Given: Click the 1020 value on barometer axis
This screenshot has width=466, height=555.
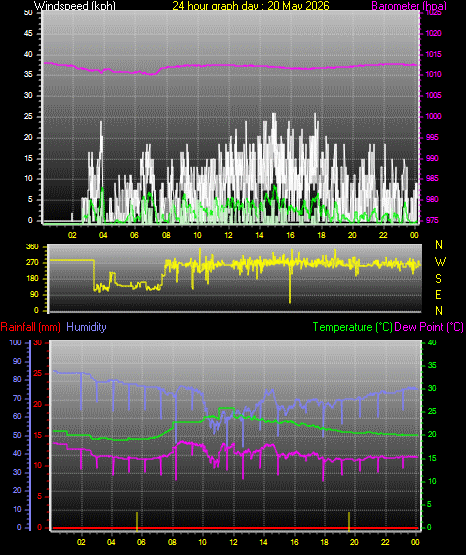Looking at the screenshot, I should point(433,33).
